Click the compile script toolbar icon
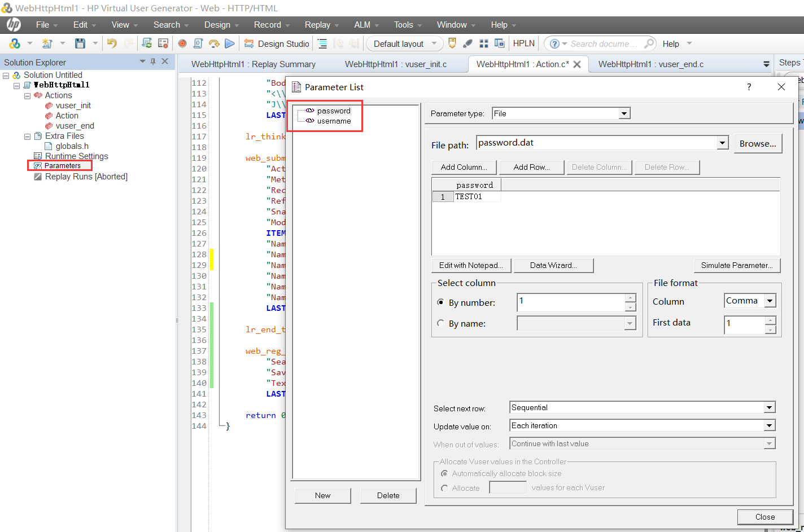The image size is (804, 532). (198, 43)
